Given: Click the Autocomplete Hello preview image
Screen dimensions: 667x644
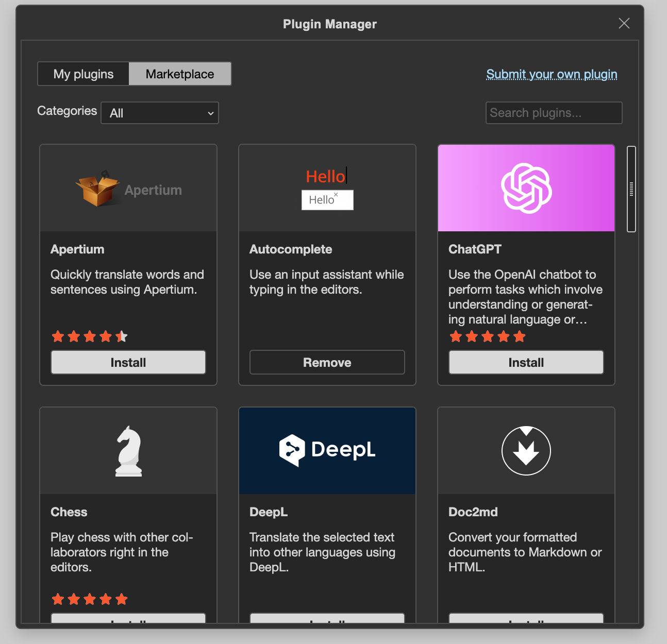Looking at the screenshot, I should tap(327, 188).
